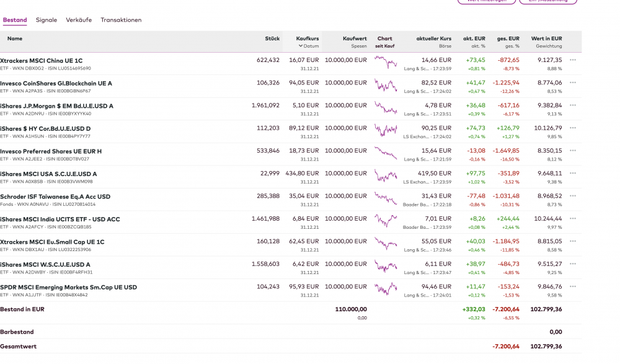The image size is (620, 364).
Task: Click the iShares $ HY Cor.Bd. name link
Action: [x=46, y=128]
